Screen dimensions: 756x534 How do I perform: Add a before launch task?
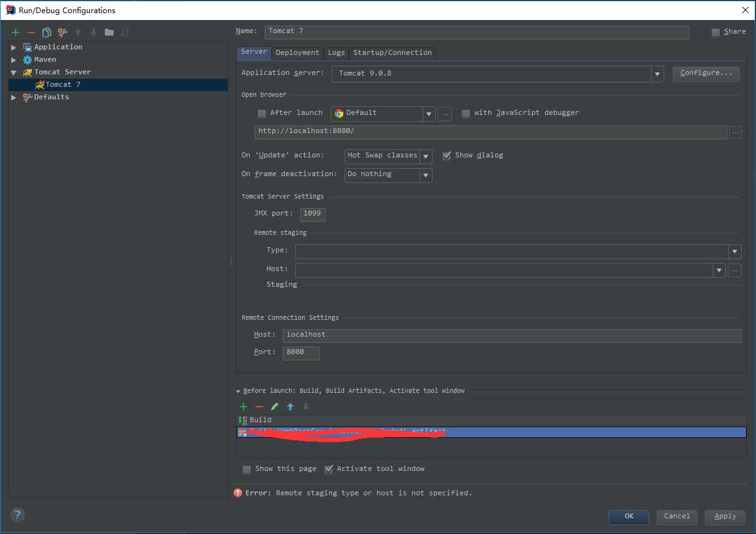(243, 407)
